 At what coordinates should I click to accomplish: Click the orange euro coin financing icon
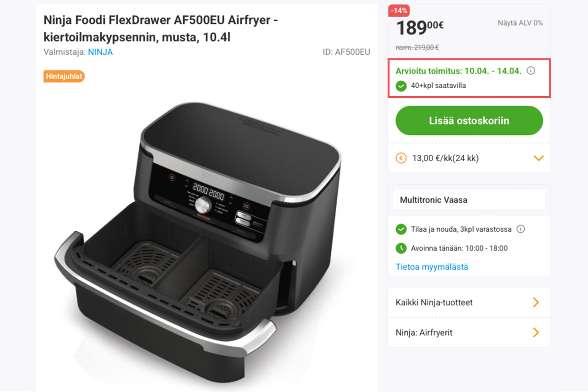pyautogui.click(x=401, y=158)
